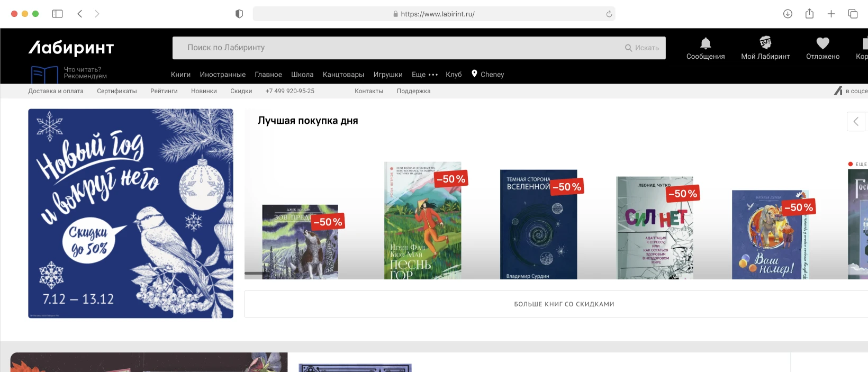Screen dimensions: 868x372
Task: Open the Книги menu
Action: click(180, 75)
